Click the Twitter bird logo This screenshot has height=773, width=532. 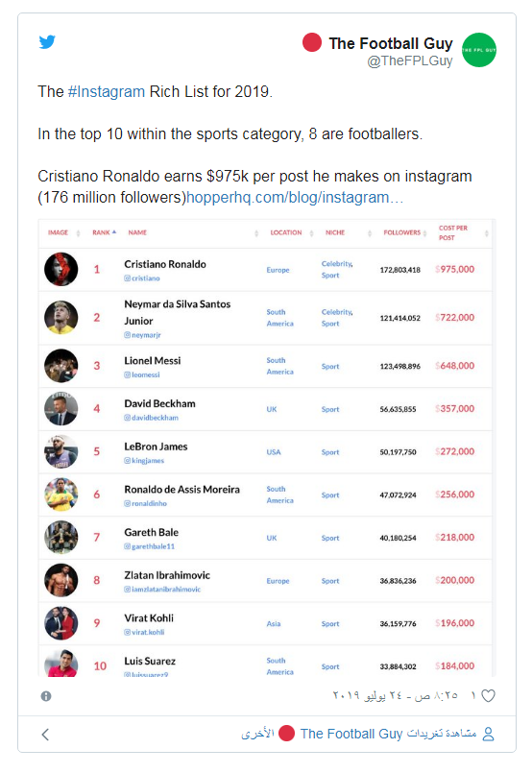pos(47,42)
